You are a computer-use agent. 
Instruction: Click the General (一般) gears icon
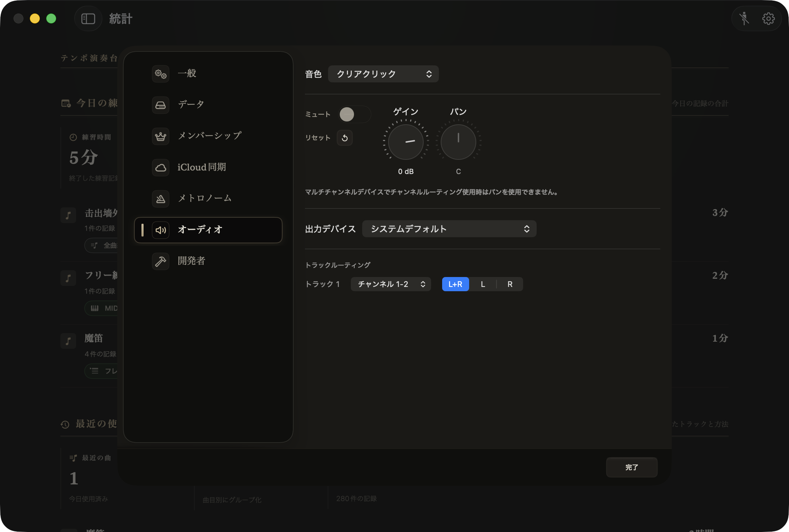pyautogui.click(x=161, y=74)
